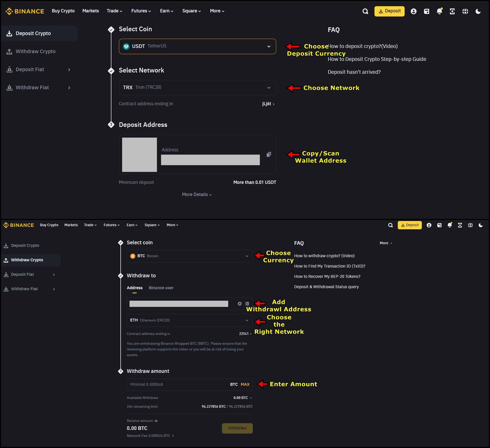Open Deposit hasn't arrived? FAQ link
The image size is (490, 448).
point(354,72)
